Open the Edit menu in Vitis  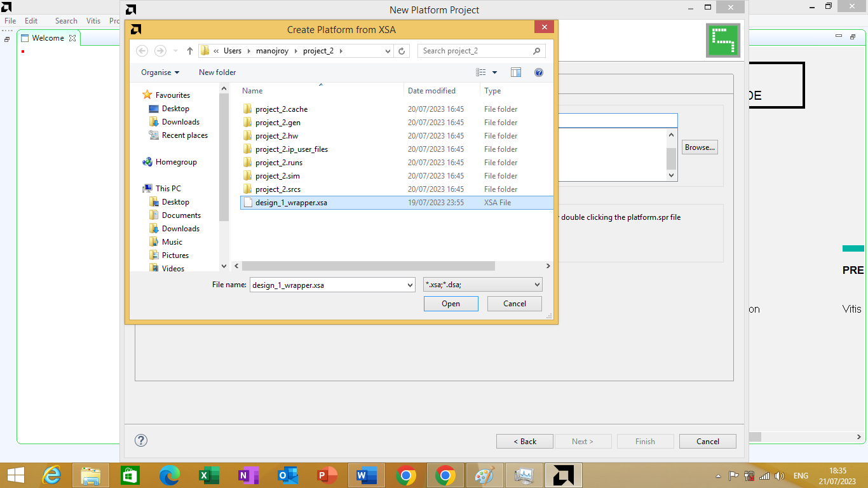click(x=31, y=21)
